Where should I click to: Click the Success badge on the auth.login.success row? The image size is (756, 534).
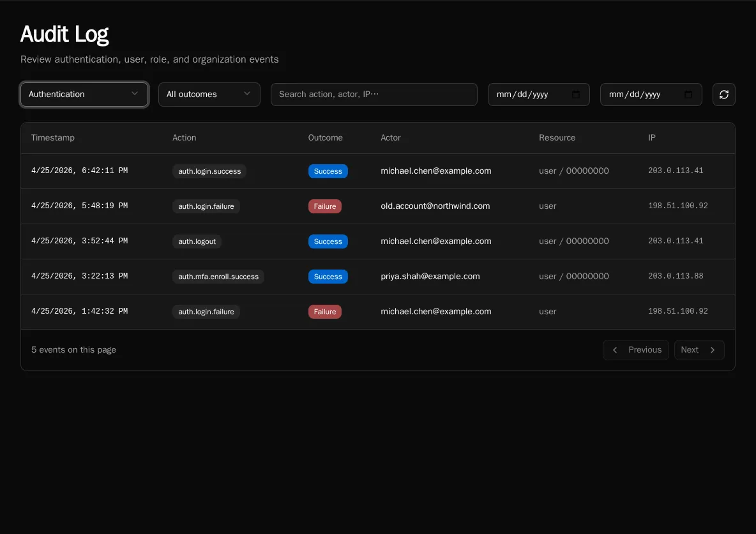click(x=328, y=171)
